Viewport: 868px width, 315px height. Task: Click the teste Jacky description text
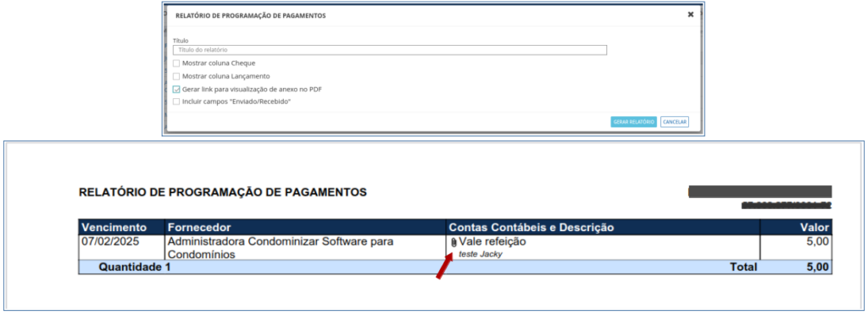[481, 255]
